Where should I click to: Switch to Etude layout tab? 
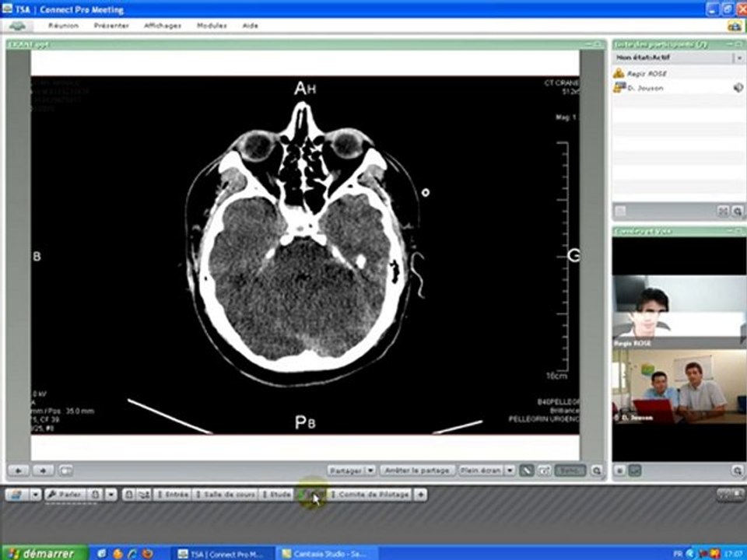tap(276, 495)
